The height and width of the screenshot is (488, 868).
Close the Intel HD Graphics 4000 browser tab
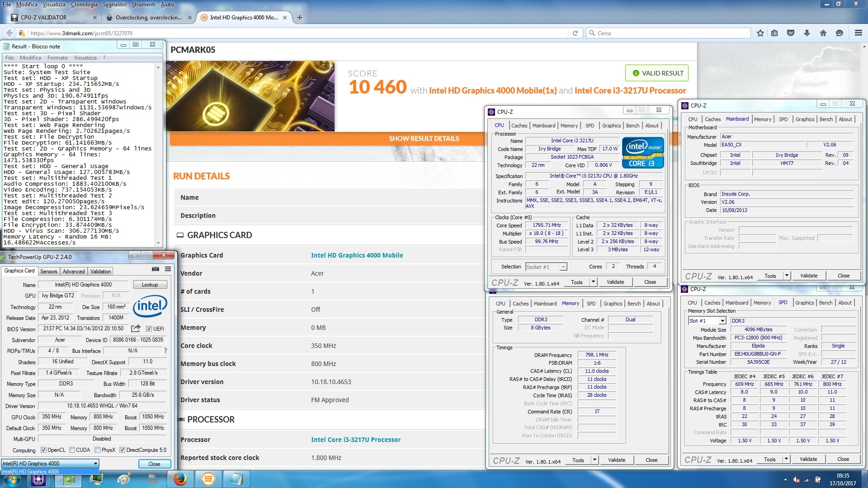tap(285, 18)
